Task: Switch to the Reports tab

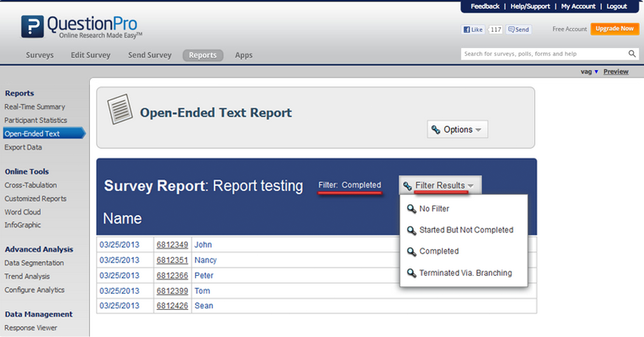Action: 203,55
